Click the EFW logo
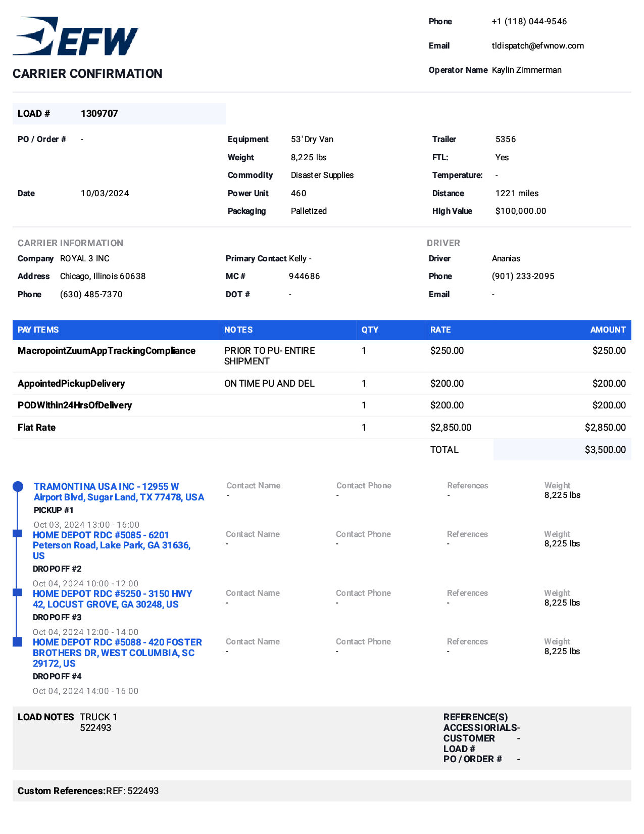Screen dimensions: 644x834 [75, 36]
